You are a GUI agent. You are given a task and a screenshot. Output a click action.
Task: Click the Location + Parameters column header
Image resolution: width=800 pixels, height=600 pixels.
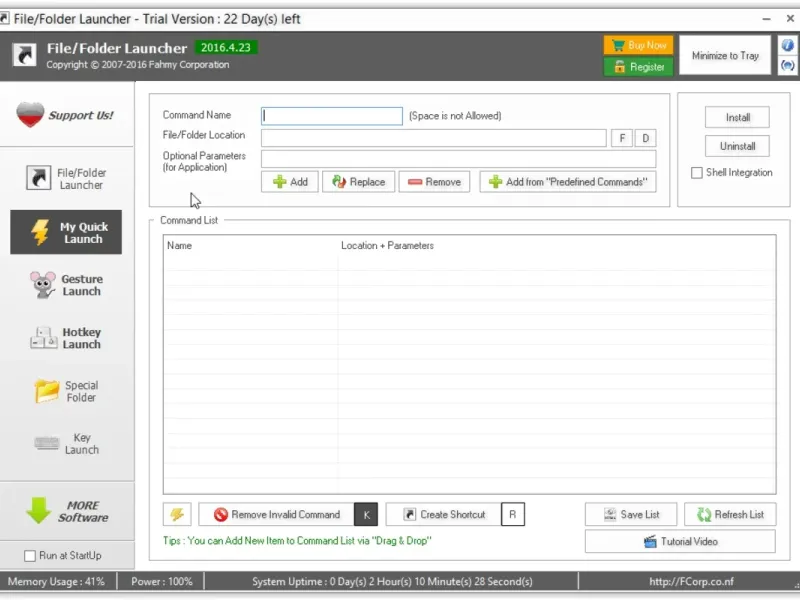point(387,245)
